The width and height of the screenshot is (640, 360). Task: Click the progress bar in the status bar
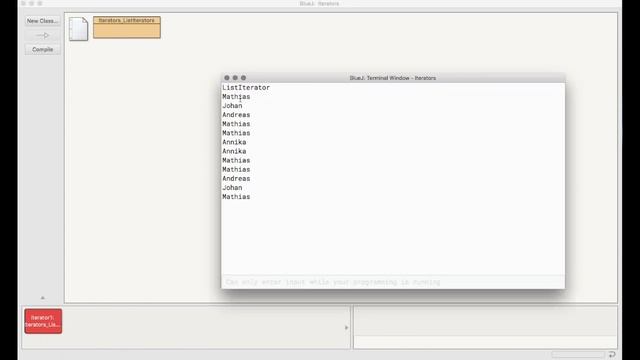tap(578, 354)
